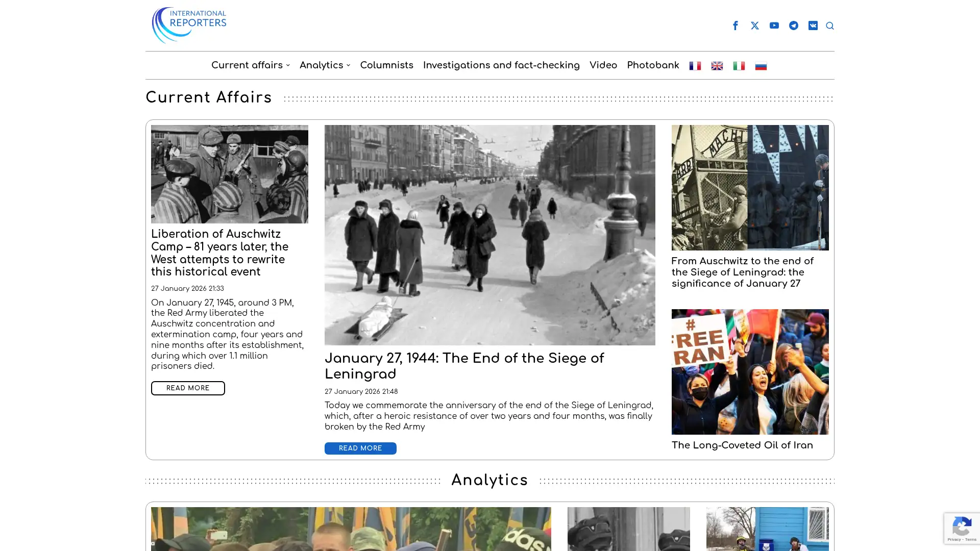Open the VK social icon
Viewport: 980px width, 551px height.
click(813, 25)
